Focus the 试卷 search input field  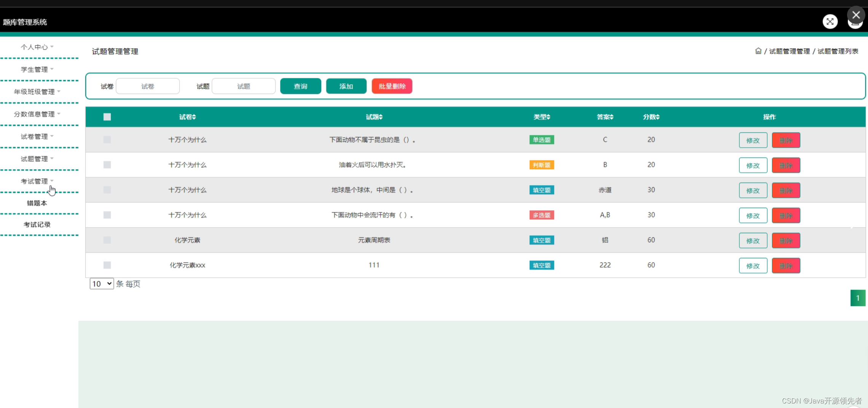tap(148, 86)
